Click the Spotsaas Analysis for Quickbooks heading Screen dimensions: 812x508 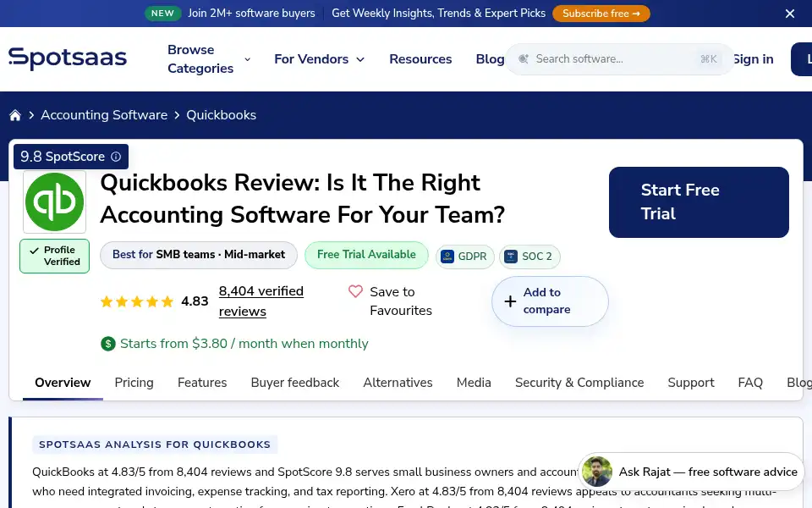click(155, 444)
